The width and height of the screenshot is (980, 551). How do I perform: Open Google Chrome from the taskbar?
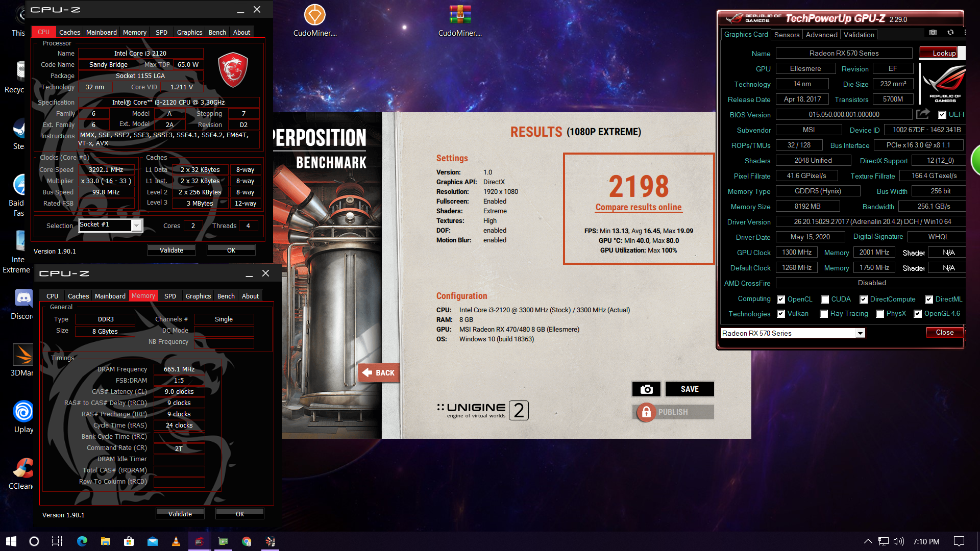247,541
